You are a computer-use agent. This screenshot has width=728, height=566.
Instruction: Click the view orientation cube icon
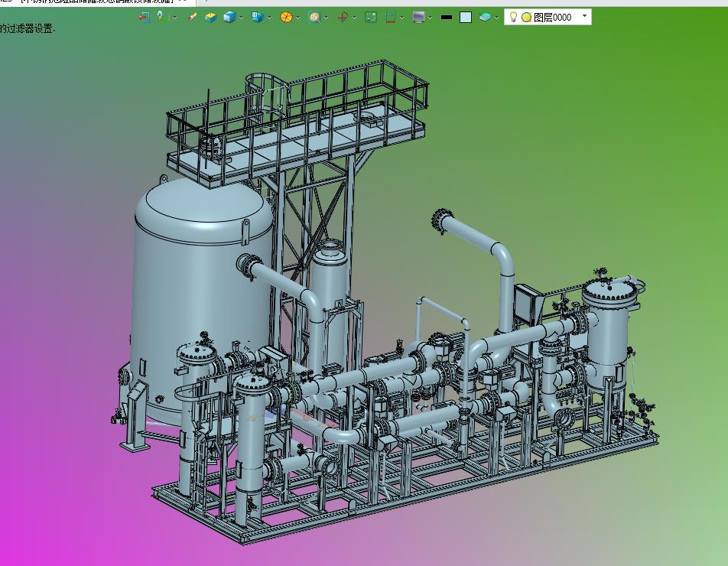pyautogui.click(x=258, y=18)
